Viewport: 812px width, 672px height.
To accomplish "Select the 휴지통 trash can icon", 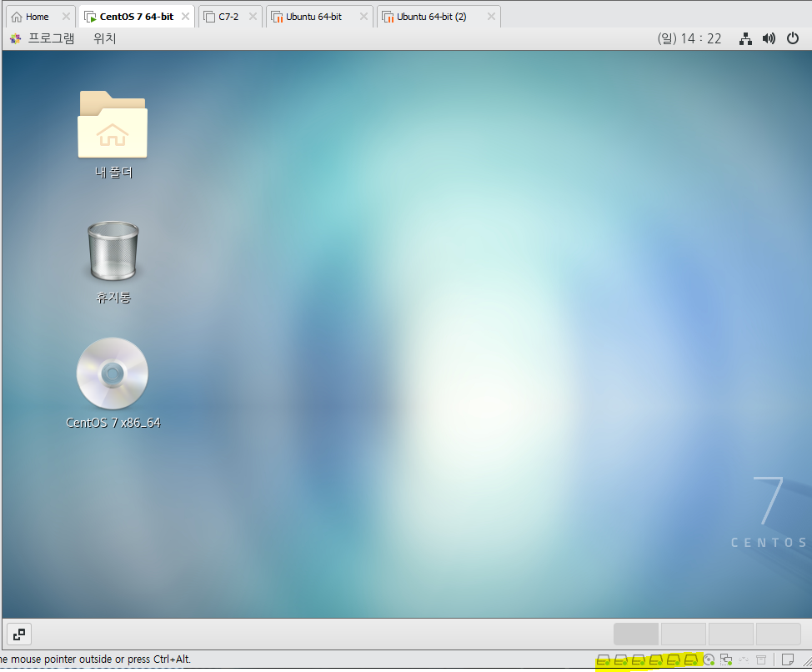I will coord(113,263).
